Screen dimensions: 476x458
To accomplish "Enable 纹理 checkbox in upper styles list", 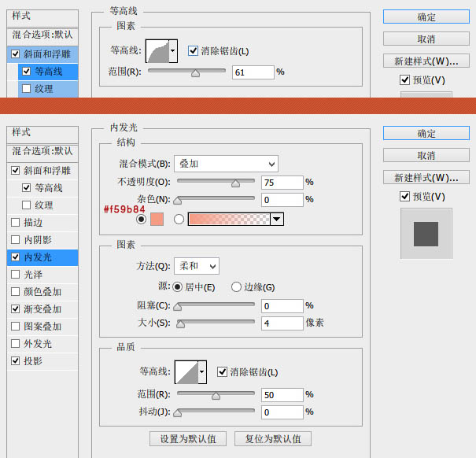I will (x=27, y=88).
